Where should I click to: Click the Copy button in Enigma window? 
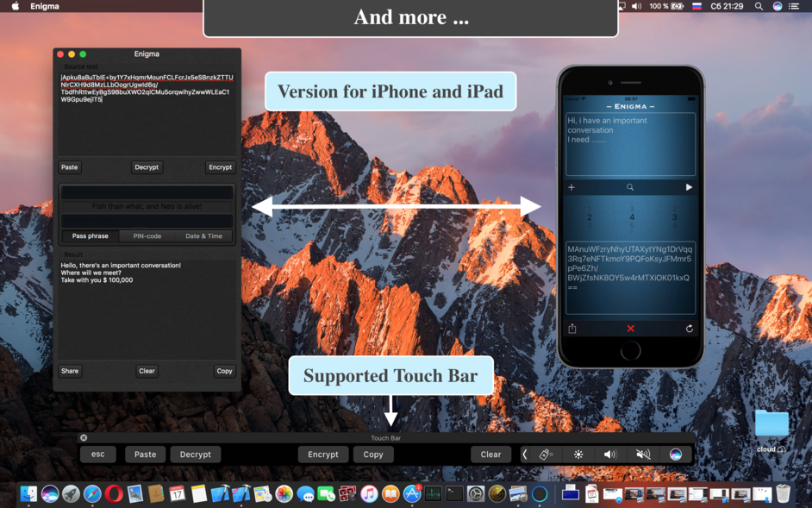224,371
